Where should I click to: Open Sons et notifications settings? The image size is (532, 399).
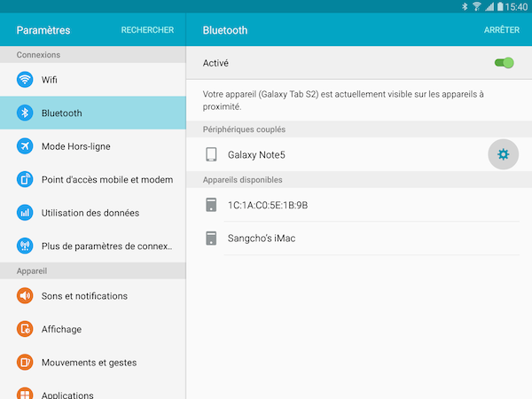(93, 296)
